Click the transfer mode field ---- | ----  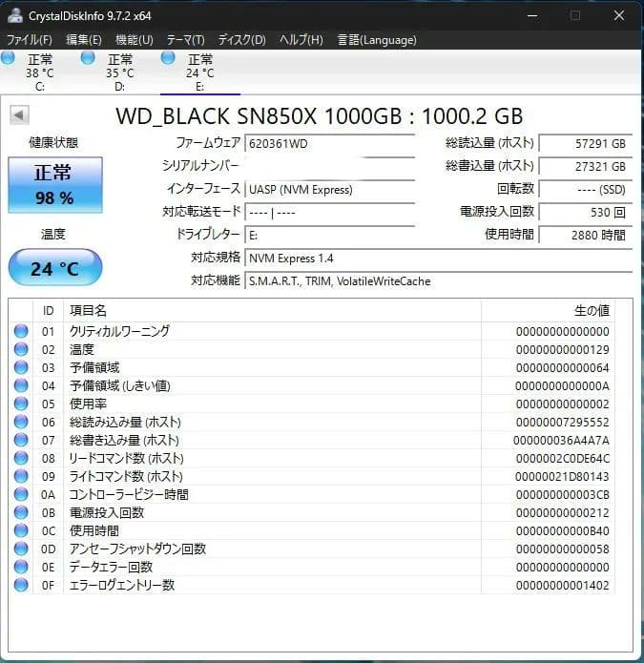pos(330,213)
